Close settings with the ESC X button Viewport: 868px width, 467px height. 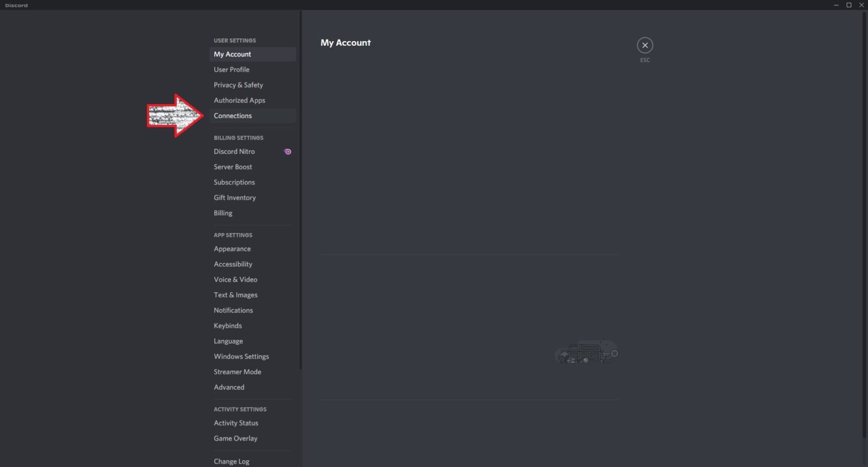pyautogui.click(x=645, y=45)
